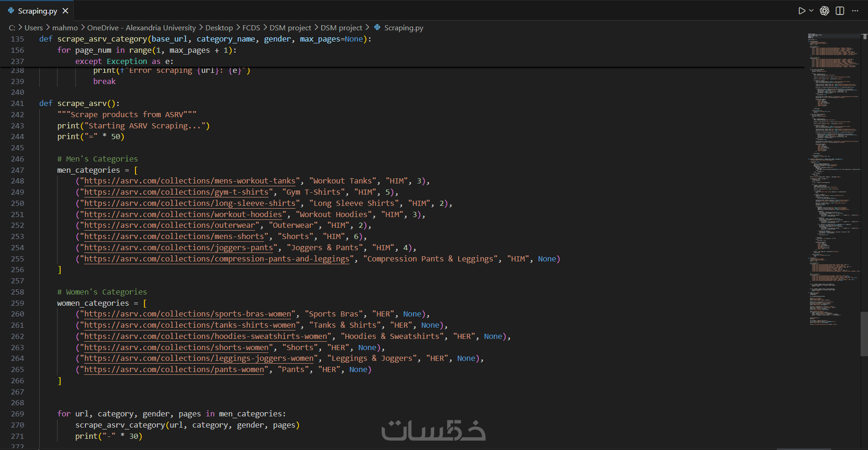Screen dimensions: 868x450
Task: Jump to sticky line for page_num in range
Action: click(x=147, y=50)
